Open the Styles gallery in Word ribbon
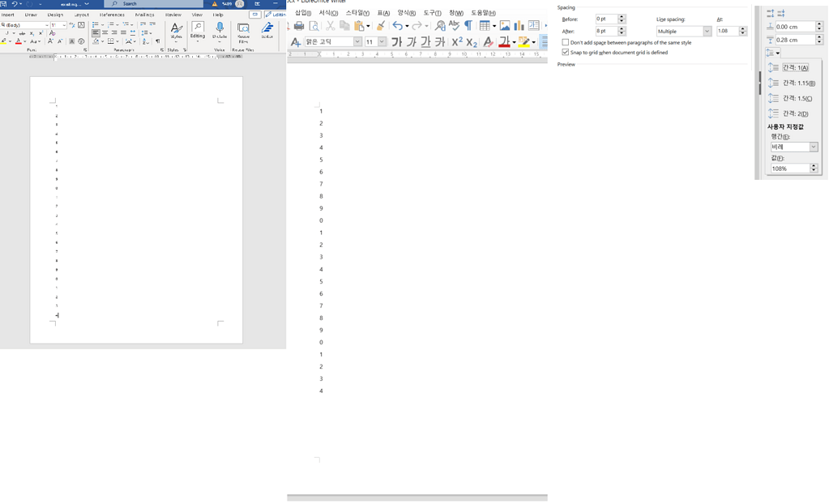This screenshot has width=829, height=504. 176,32
